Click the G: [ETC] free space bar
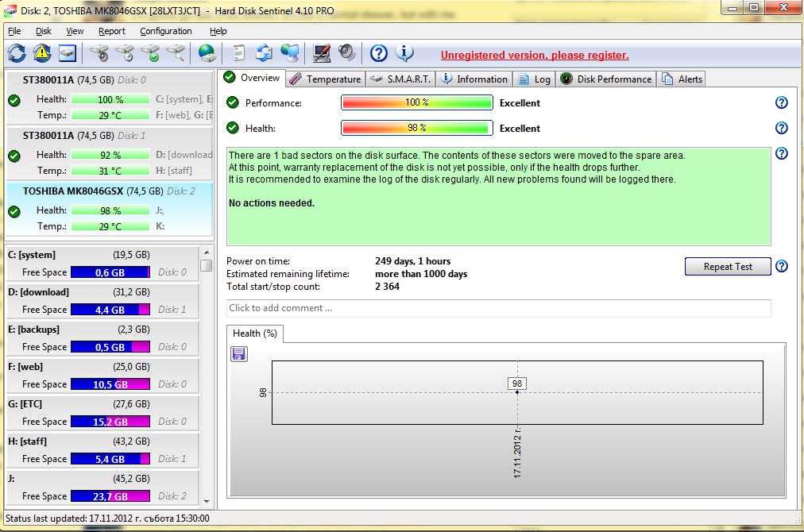804x532 pixels. pos(110,422)
